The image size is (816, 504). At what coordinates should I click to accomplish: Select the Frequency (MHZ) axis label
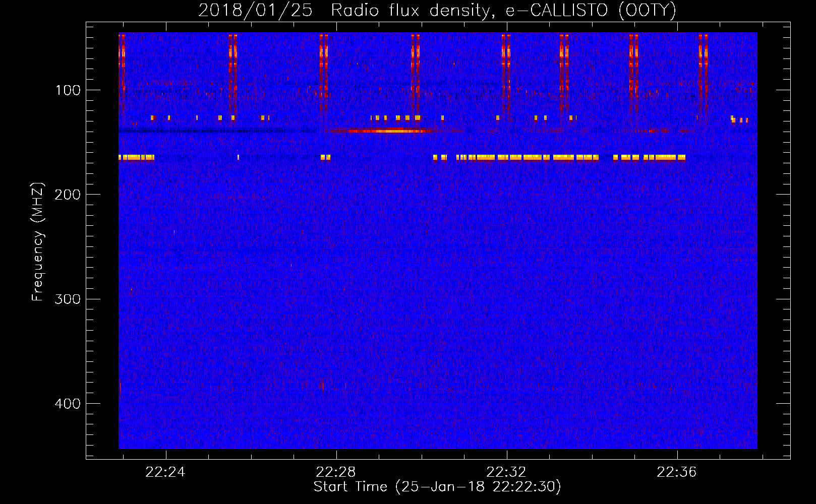click(x=38, y=241)
